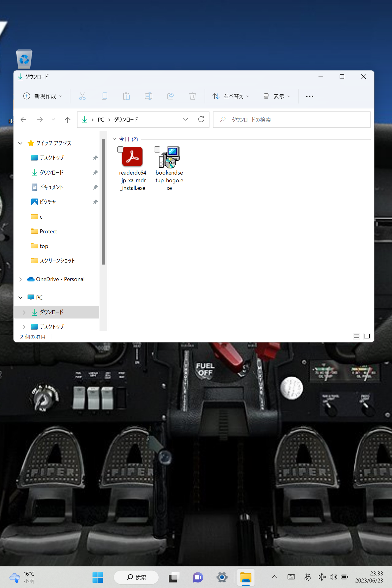Screen dimensions: 392x588
Task: Click the Copy icon in toolbar
Action: [104, 96]
